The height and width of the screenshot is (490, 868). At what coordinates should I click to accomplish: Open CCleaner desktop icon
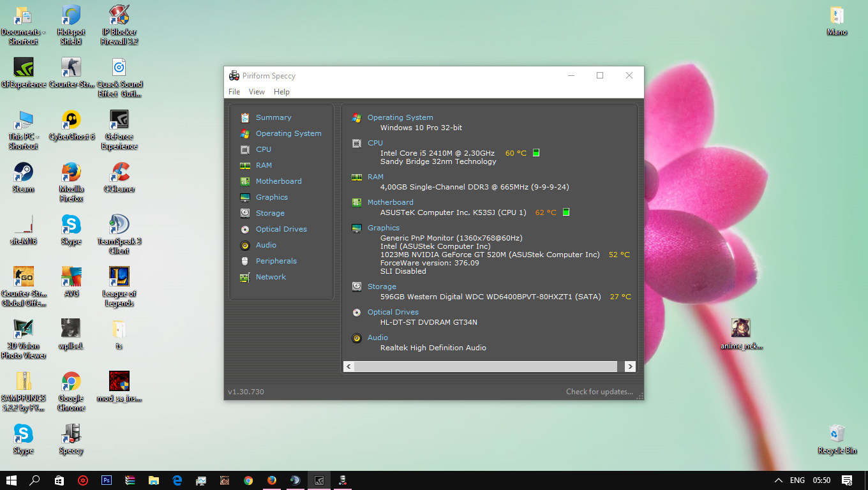click(x=119, y=173)
